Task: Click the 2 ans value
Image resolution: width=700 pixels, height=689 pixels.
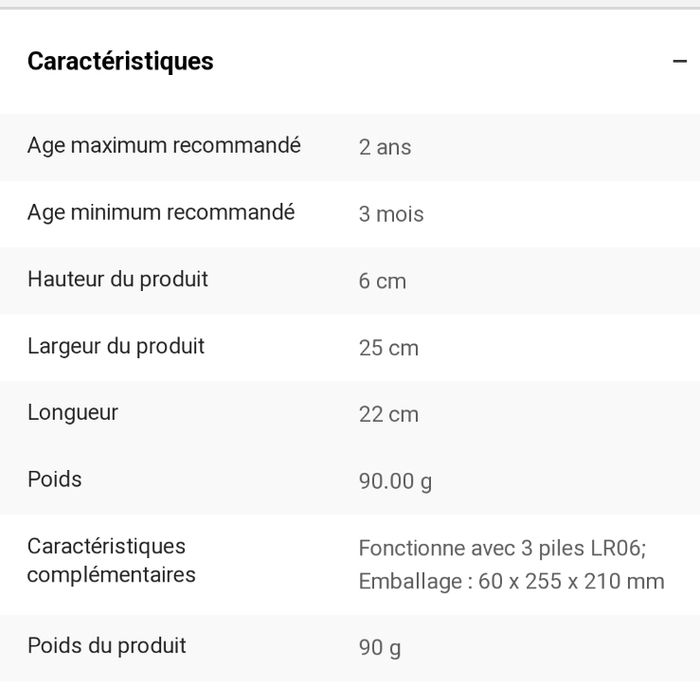Action: 385,147
